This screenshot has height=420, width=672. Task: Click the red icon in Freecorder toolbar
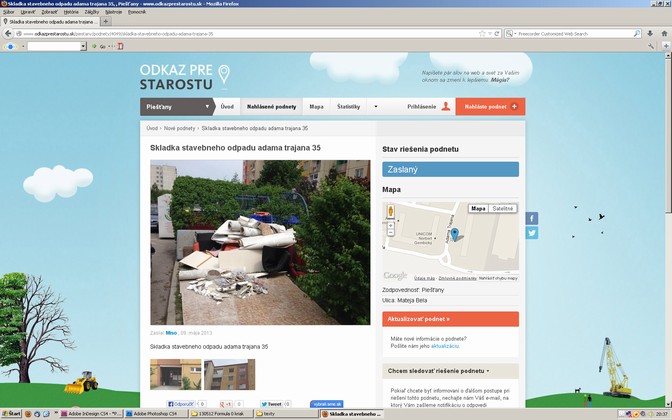[120, 46]
